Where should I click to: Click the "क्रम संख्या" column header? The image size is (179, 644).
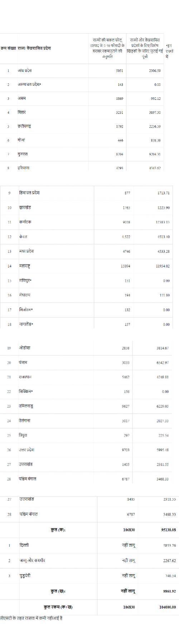point(8,49)
